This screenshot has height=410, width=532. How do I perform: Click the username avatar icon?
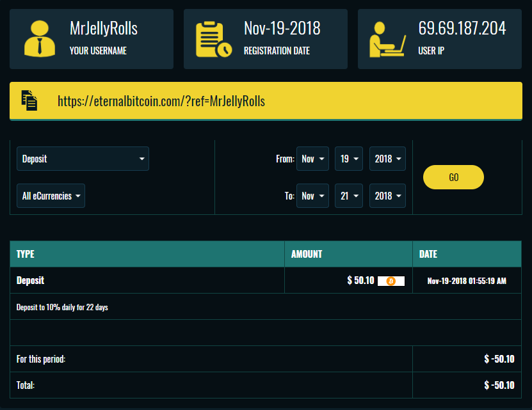[40, 39]
